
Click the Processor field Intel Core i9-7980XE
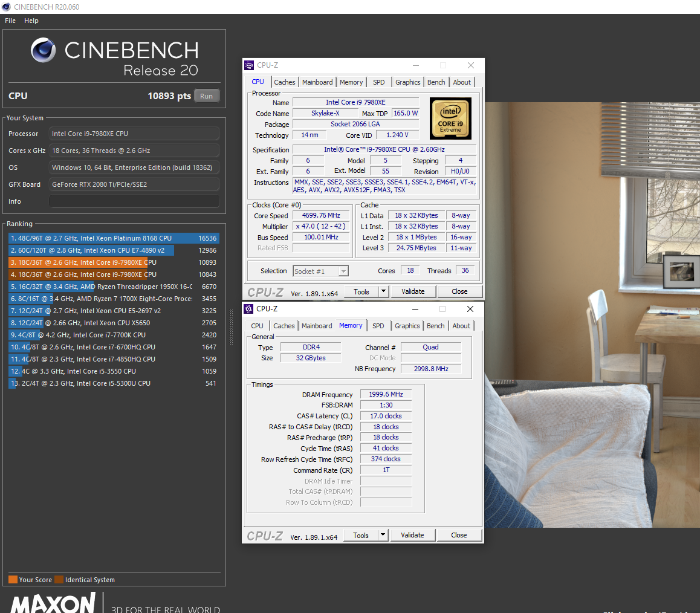[134, 134]
